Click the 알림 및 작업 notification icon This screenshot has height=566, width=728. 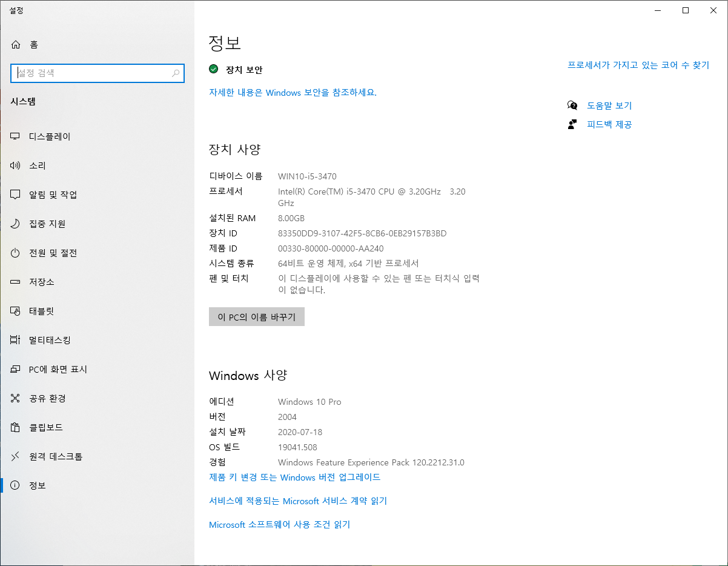pos(16,195)
